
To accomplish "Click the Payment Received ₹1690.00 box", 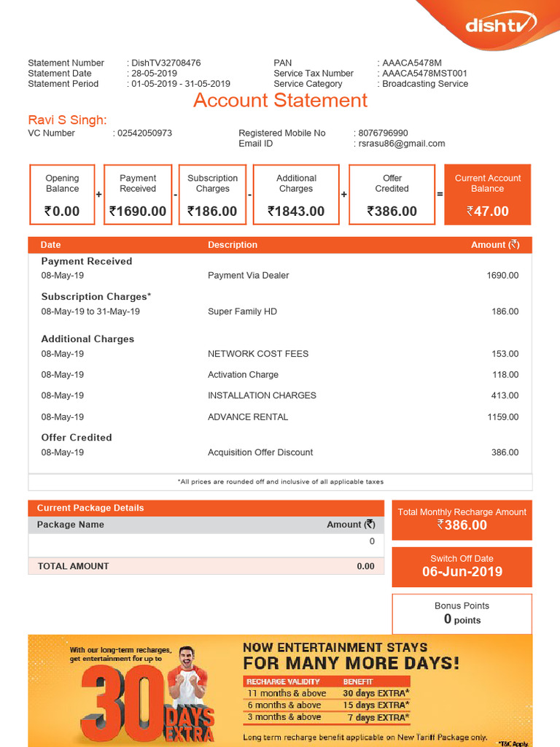I will pyautogui.click(x=138, y=194).
